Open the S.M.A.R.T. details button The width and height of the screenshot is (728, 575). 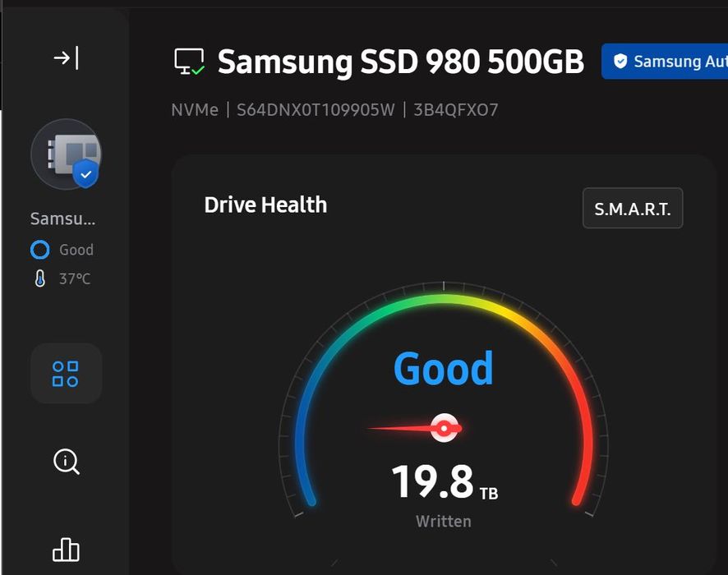pos(633,209)
